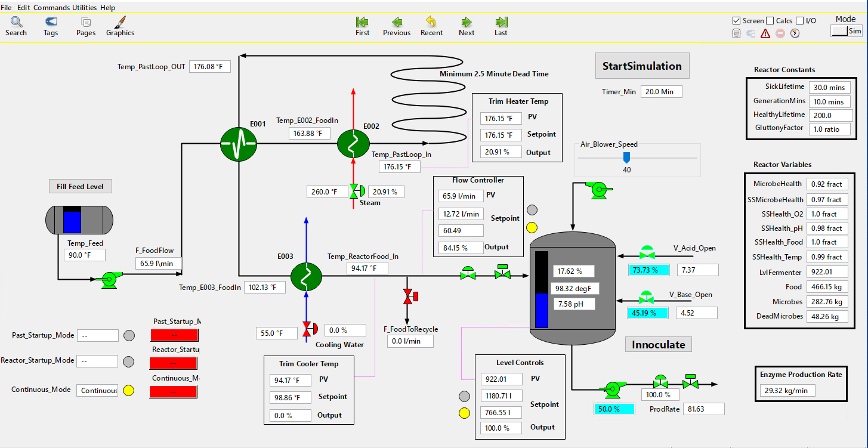The width and height of the screenshot is (868, 448).
Task: Click Flow Controller Setpoint 12.72 l/min field
Action: tap(461, 214)
